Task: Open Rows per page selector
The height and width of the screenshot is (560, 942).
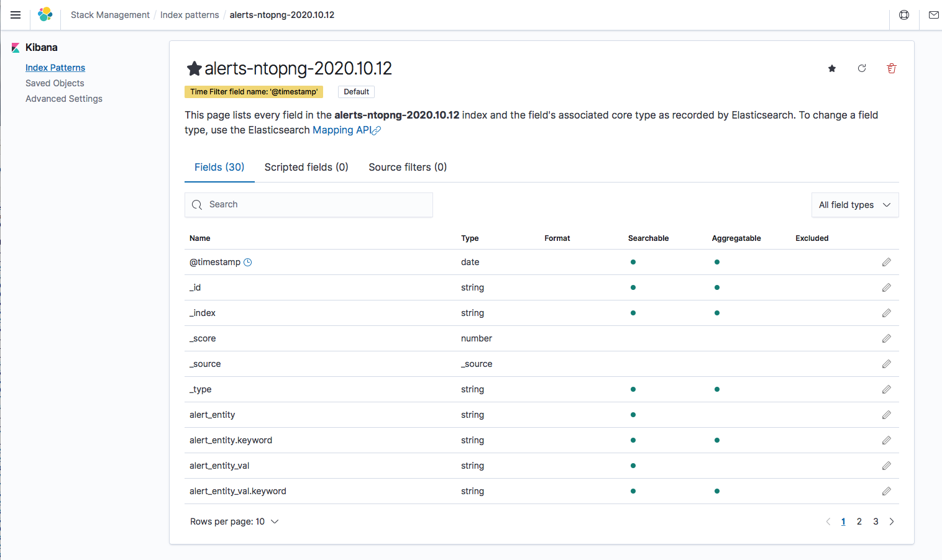Action: pyautogui.click(x=234, y=522)
